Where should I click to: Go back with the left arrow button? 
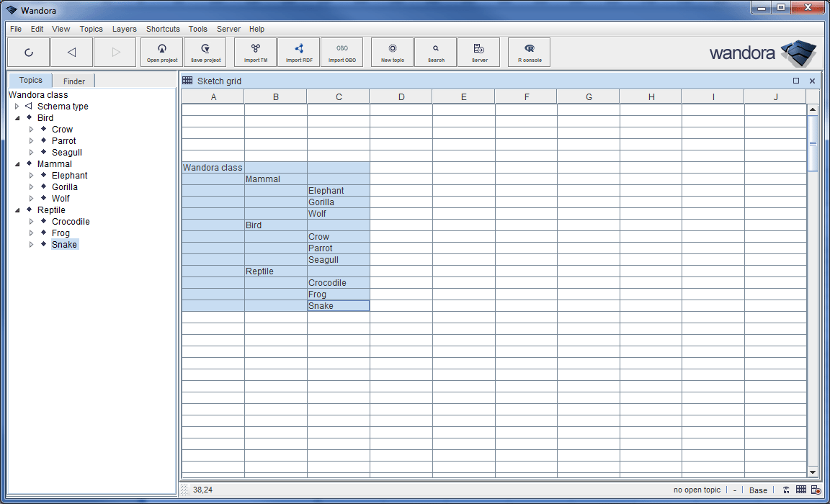click(x=71, y=52)
